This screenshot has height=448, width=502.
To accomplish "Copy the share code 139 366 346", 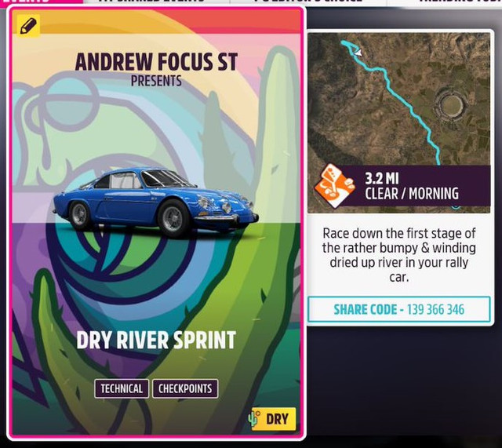I will [x=399, y=309].
